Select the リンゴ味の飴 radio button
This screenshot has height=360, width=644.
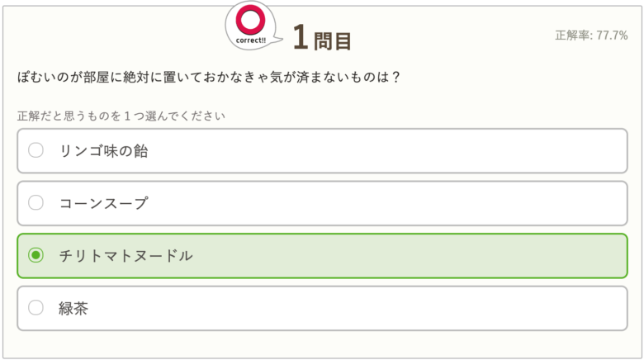click(x=36, y=150)
